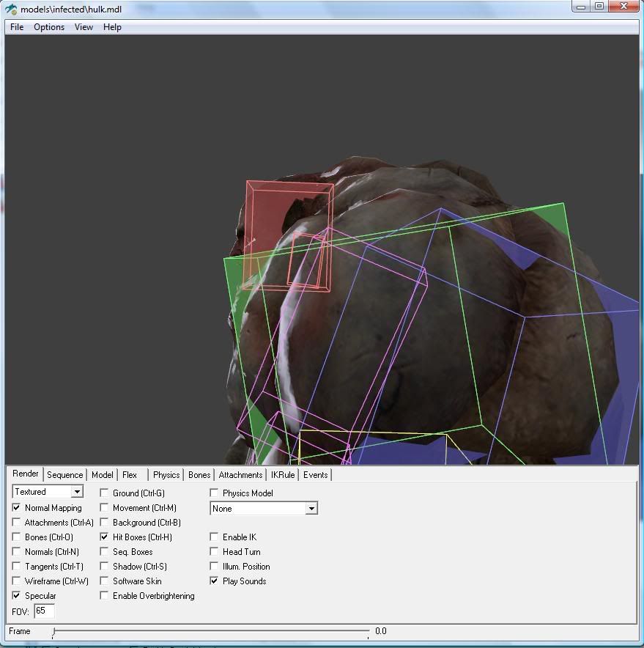Enable the Shadow (Ctrl-S) checkbox

coord(104,566)
